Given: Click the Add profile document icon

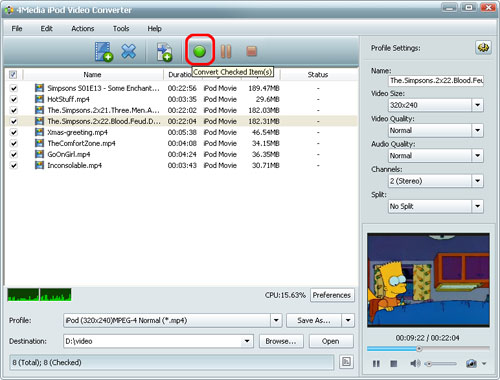Looking at the screenshot, I should click(x=164, y=52).
